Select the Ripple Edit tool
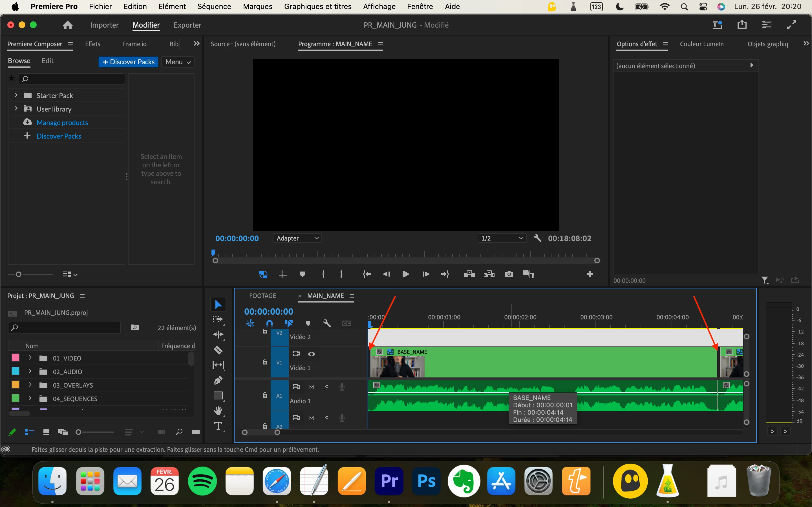The height and width of the screenshot is (507, 812). pyautogui.click(x=218, y=335)
